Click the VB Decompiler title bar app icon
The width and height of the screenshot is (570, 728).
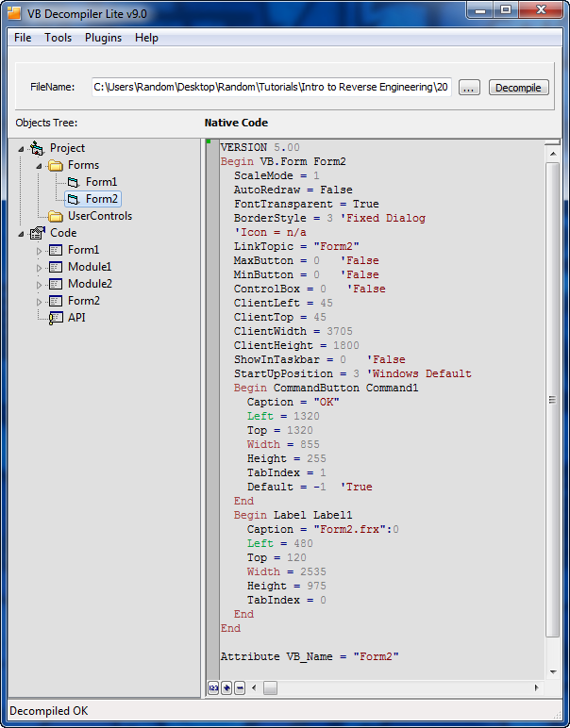[x=14, y=14]
